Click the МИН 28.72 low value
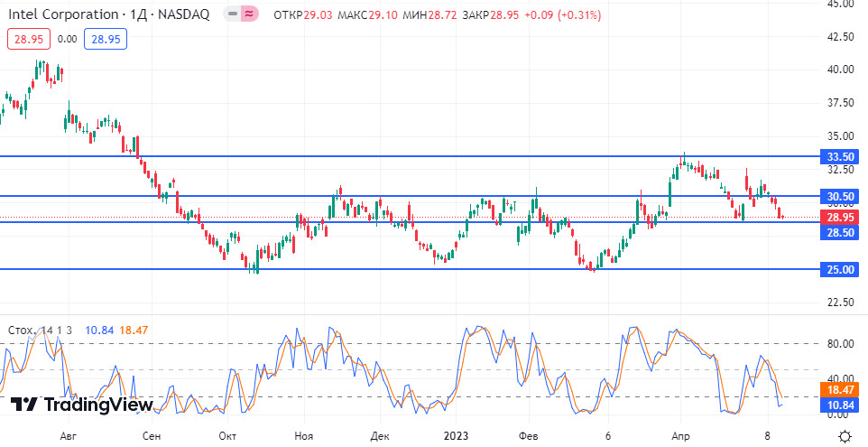This screenshot has width=868, height=447. [x=429, y=15]
